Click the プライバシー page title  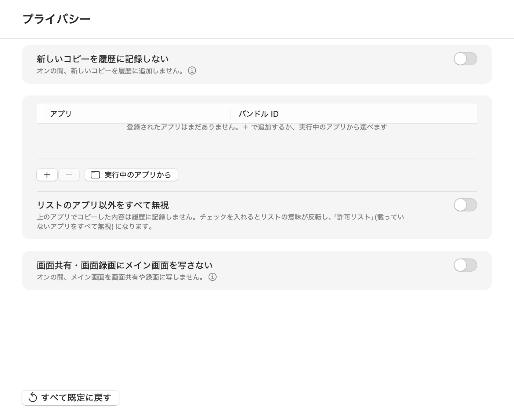[57, 19]
